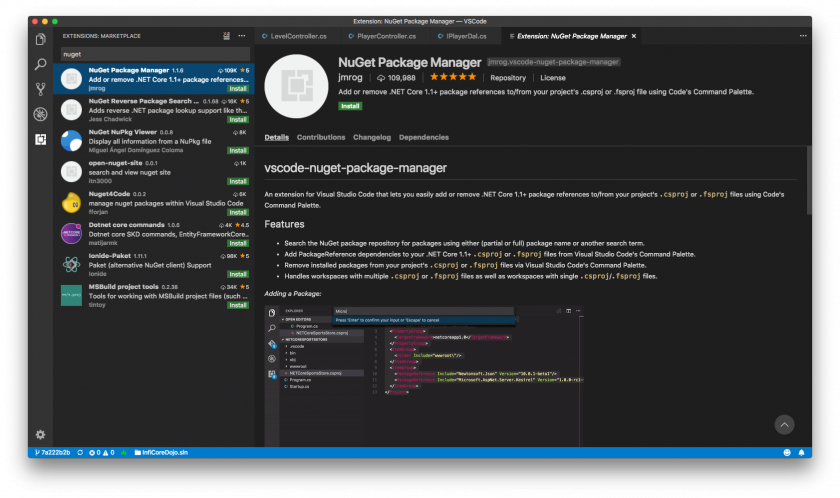Open the Changelog section tab

[x=372, y=137]
